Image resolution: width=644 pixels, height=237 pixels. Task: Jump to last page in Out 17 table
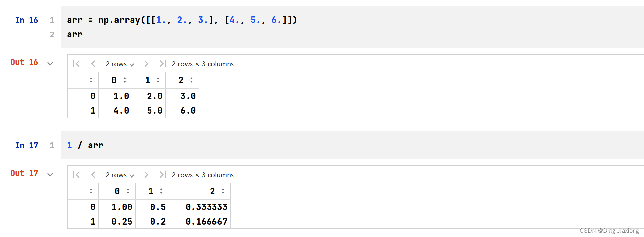coord(163,175)
